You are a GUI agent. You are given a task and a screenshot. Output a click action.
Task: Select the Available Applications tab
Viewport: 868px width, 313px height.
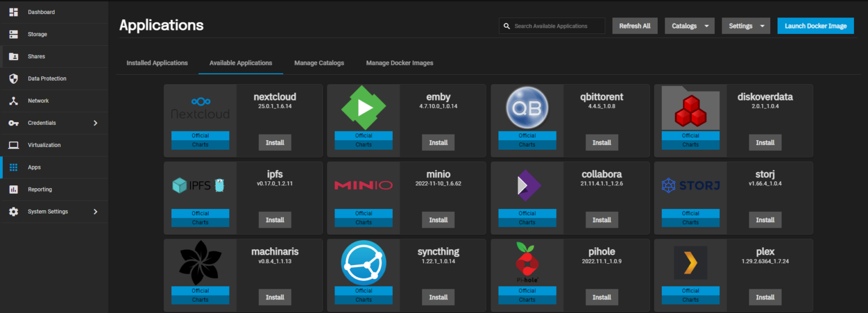click(241, 63)
